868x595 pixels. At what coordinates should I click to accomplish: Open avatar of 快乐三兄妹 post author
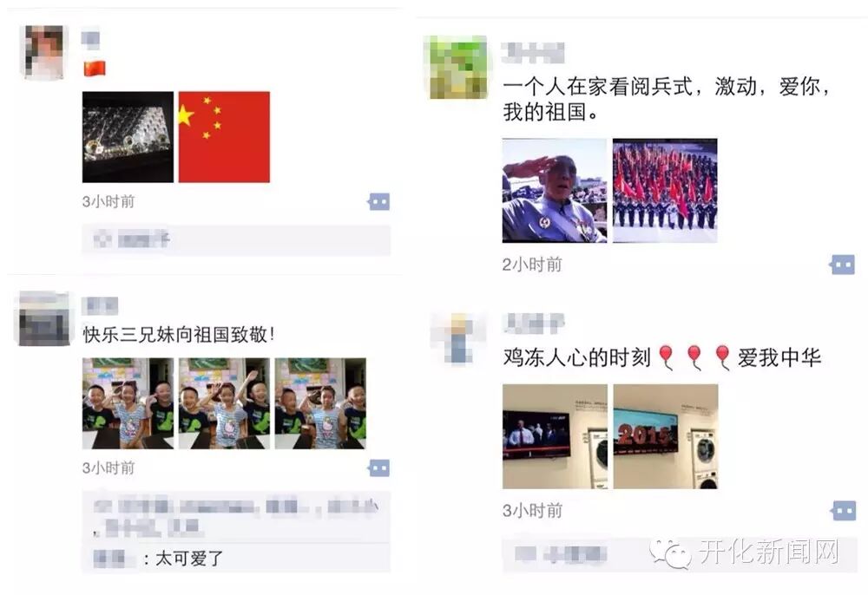[44, 318]
